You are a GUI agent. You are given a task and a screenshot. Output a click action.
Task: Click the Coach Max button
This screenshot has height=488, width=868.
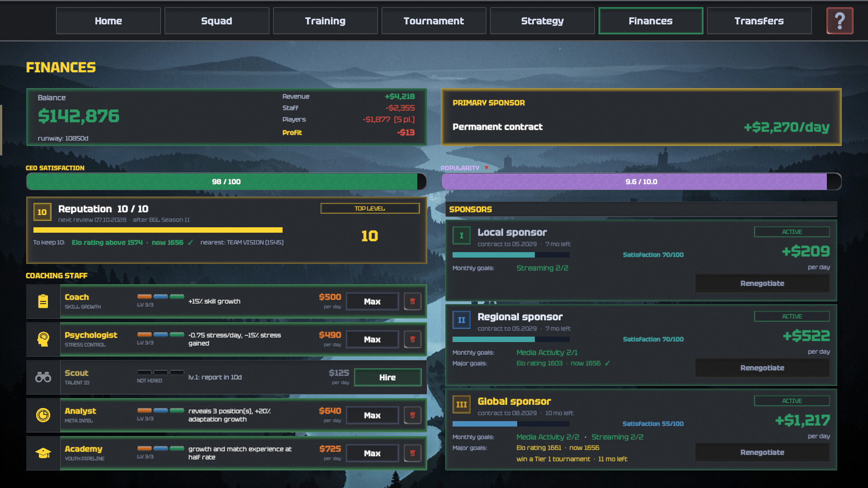[x=373, y=301]
